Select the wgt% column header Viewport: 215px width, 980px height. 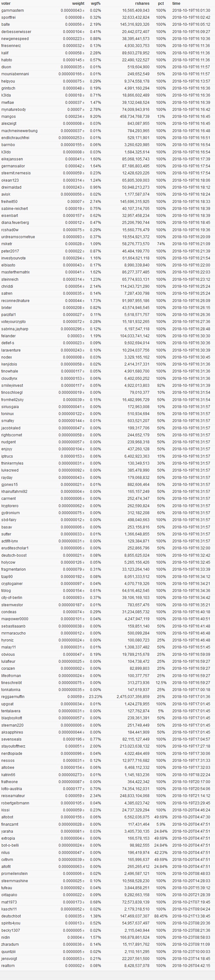pyautogui.click(x=95, y=3)
